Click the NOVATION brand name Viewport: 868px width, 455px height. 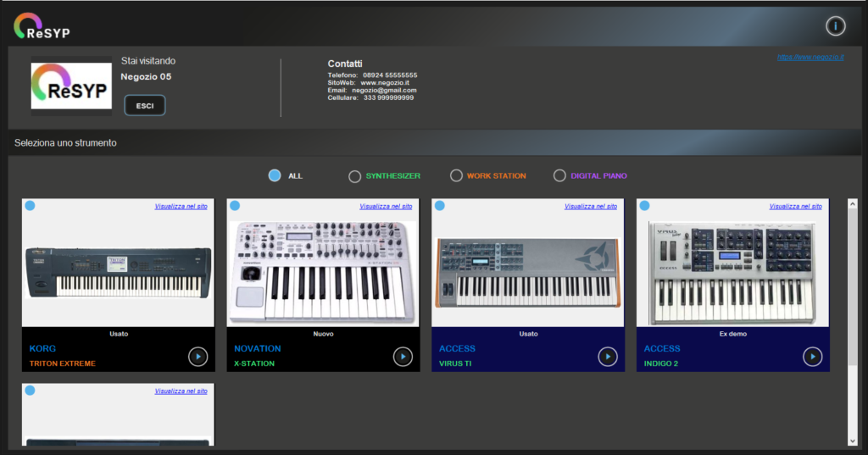click(x=258, y=349)
